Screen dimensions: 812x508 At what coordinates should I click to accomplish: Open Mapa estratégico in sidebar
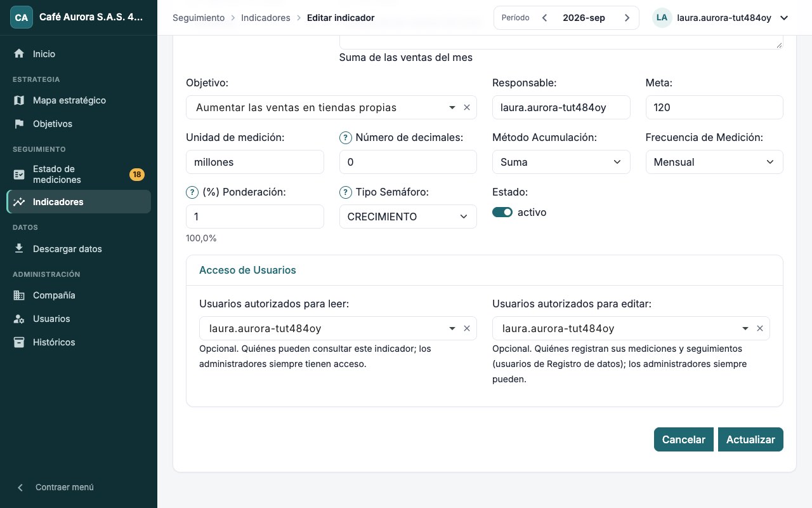tap(79, 100)
